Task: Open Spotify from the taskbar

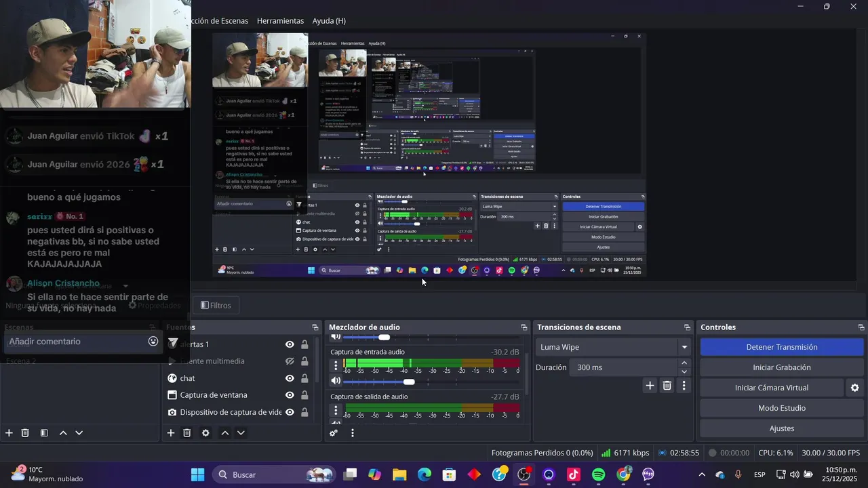Action: pyautogui.click(x=599, y=474)
